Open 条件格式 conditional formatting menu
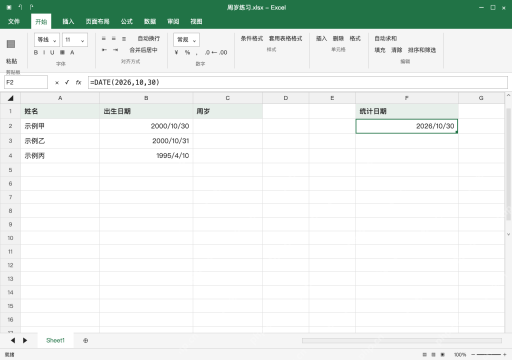The height and width of the screenshot is (360, 512). click(x=252, y=39)
